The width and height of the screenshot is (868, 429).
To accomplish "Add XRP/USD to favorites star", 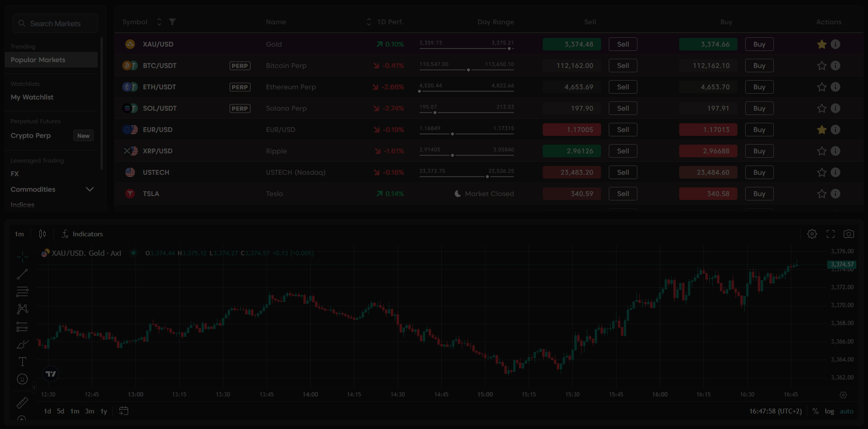I will (x=821, y=151).
